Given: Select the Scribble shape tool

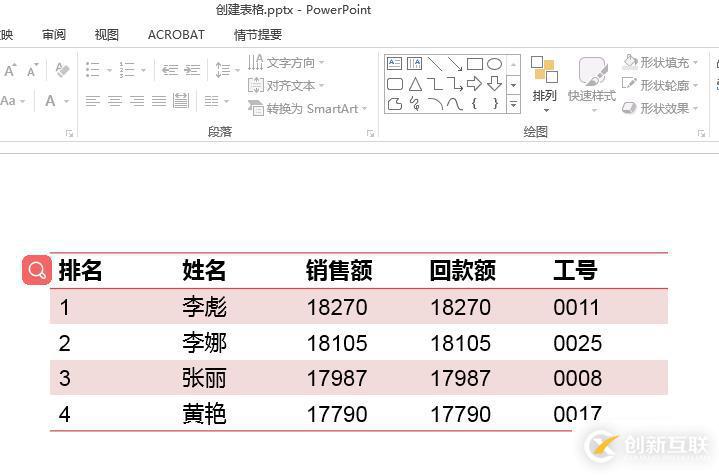Looking at the screenshot, I should point(415,104).
